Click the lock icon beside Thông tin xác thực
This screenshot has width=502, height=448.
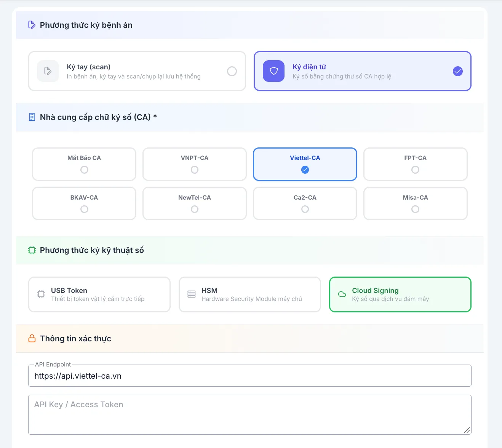click(x=32, y=339)
